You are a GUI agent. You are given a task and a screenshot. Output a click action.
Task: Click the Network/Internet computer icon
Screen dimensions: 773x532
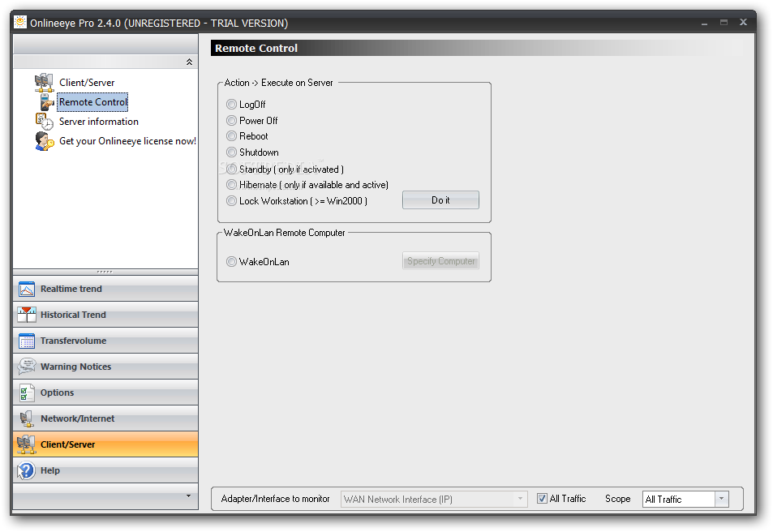(x=27, y=418)
